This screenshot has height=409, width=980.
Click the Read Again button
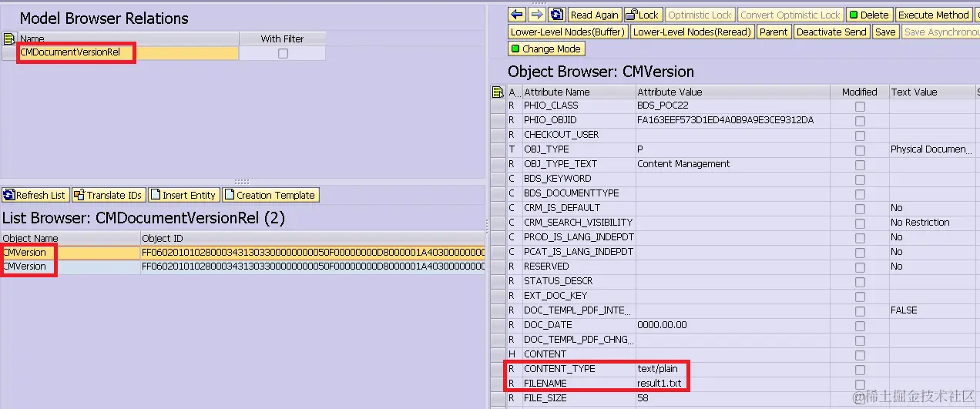click(594, 15)
